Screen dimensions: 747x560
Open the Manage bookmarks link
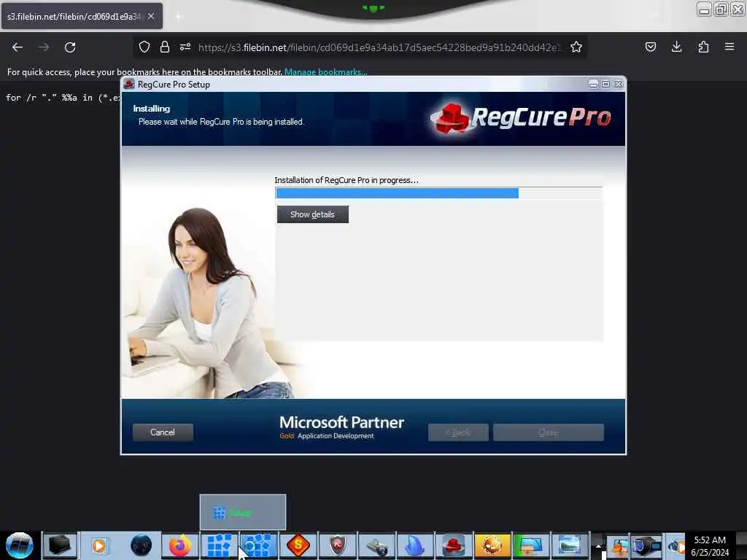(325, 72)
